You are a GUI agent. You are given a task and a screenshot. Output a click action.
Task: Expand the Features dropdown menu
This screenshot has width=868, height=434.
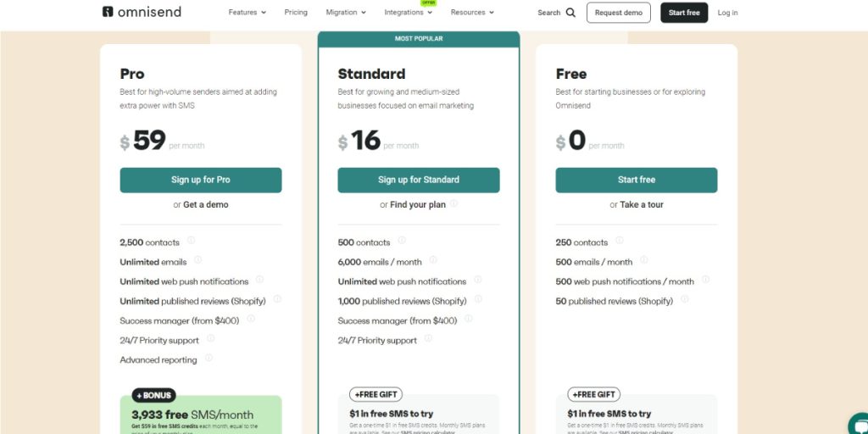tap(247, 12)
